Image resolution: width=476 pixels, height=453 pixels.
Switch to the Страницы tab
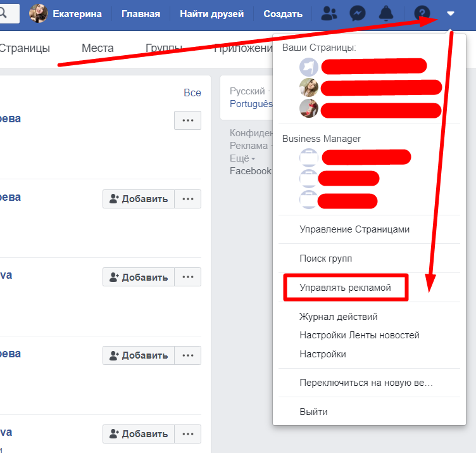(x=24, y=48)
